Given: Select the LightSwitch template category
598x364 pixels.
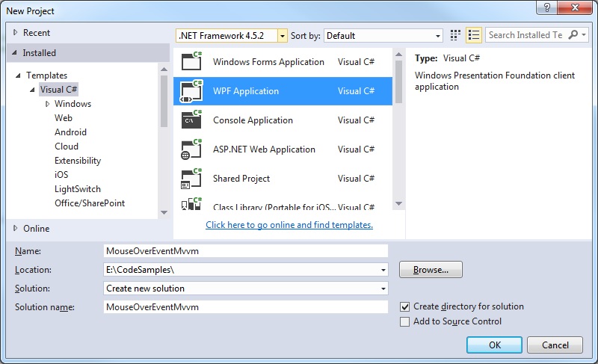Looking at the screenshot, I should [78, 189].
